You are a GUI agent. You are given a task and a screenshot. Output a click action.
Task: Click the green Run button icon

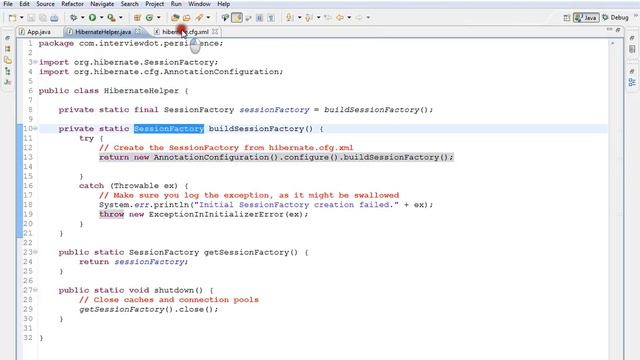(x=93, y=18)
